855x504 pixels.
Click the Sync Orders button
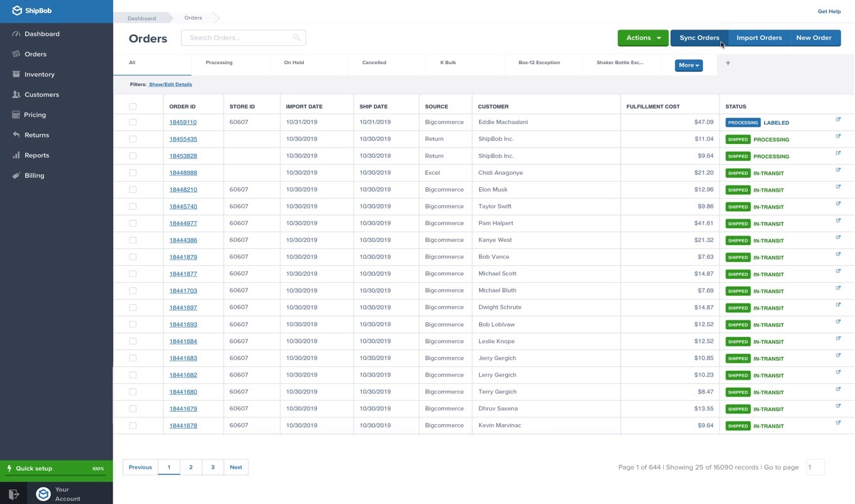pyautogui.click(x=699, y=38)
